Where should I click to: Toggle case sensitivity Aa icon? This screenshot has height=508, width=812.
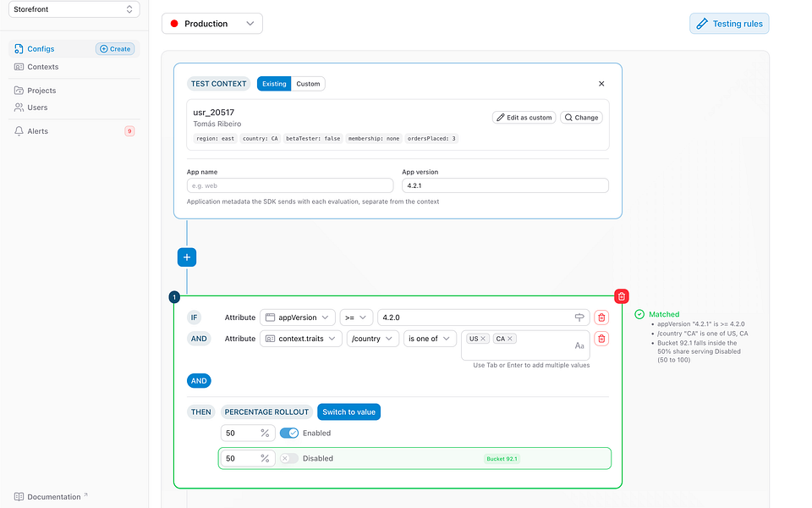(x=579, y=345)
